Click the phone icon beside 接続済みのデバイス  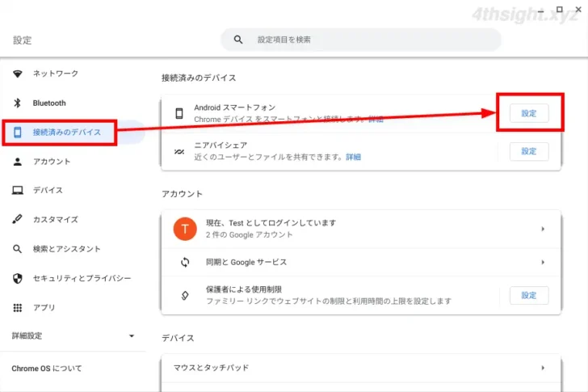(x=17, y=132)
